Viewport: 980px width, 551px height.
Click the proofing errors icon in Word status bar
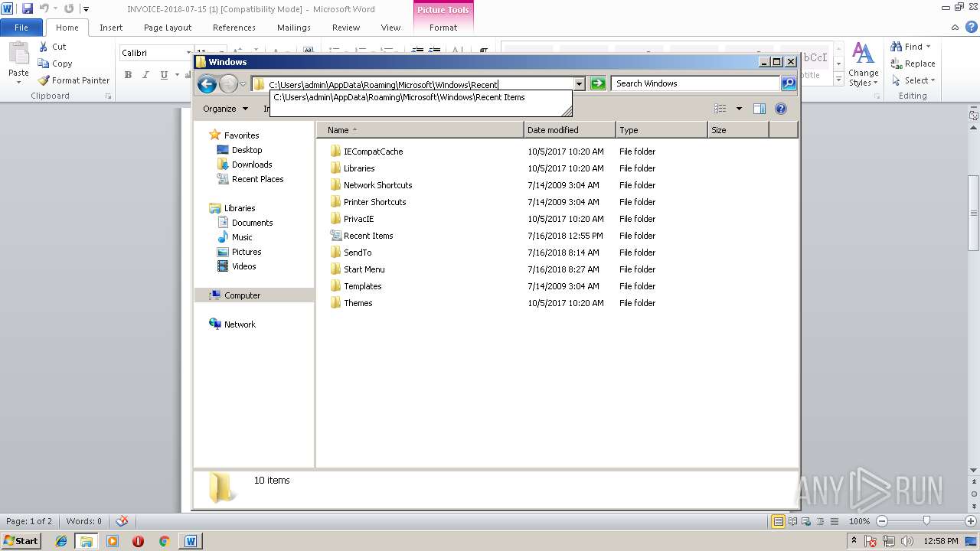coord(122,521)
